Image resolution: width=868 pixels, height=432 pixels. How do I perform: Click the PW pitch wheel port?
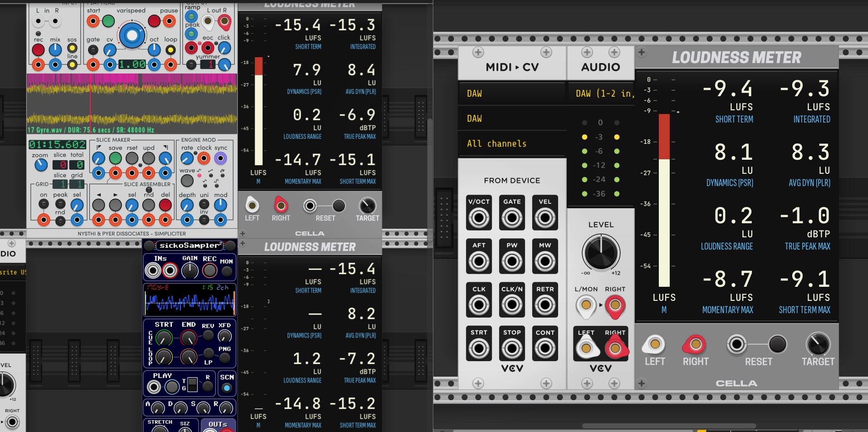512,262
